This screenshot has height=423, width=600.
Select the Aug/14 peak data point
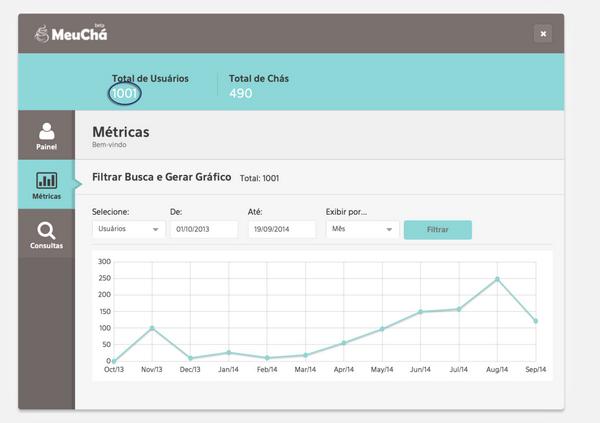pyautogui.click(x=497, y=279)
